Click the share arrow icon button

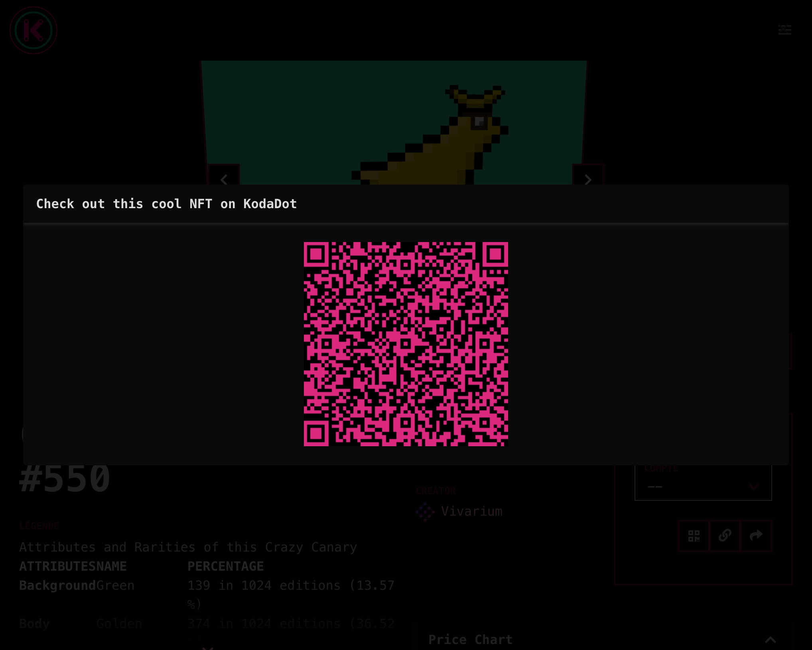point(756,536)
